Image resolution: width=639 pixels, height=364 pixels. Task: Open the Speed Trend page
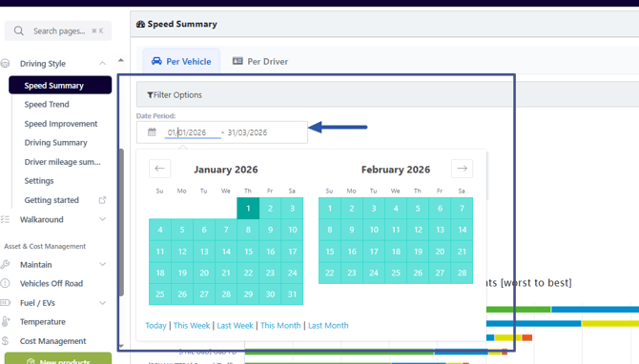tap(47, 104)
